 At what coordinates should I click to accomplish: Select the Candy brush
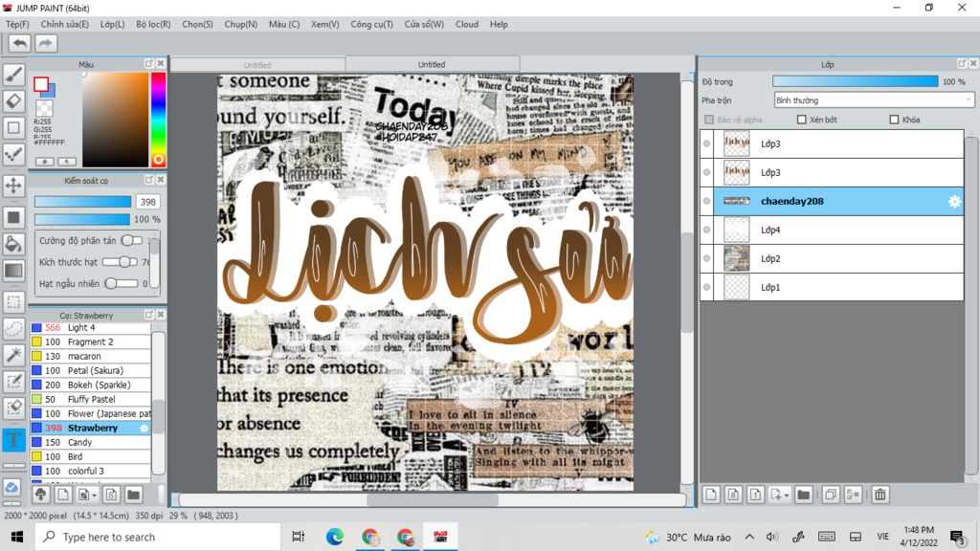91,442
